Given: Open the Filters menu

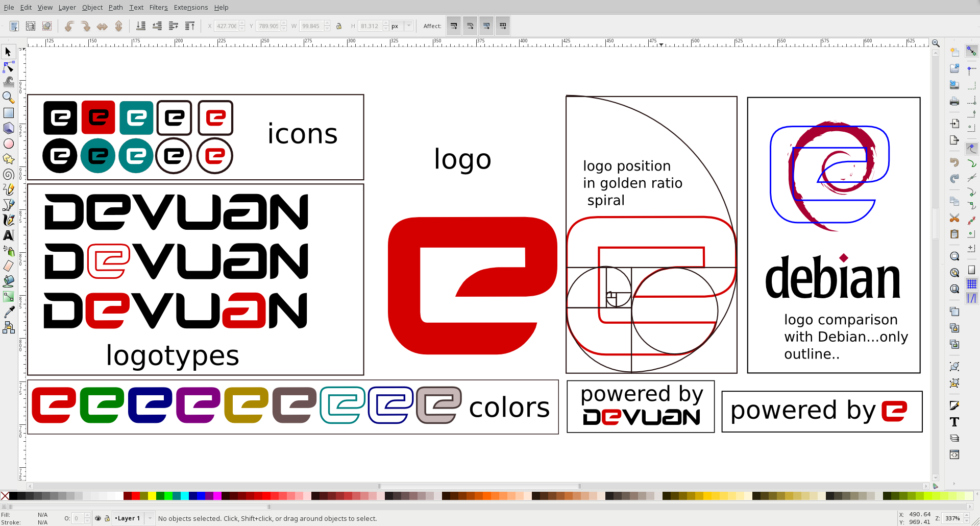Looking at the screenshot, I should tap(159, 7).
